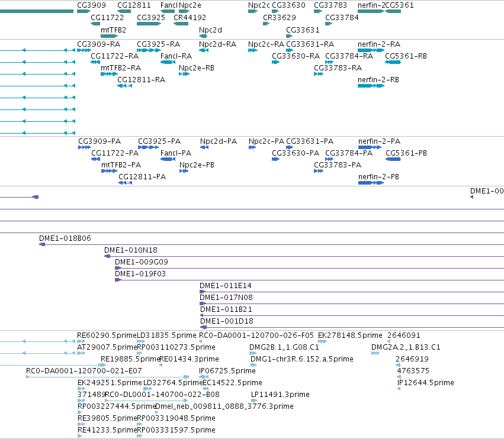Select EST label DMG1-chr3R.6.152.a.5prime

[x=302, y=359]
